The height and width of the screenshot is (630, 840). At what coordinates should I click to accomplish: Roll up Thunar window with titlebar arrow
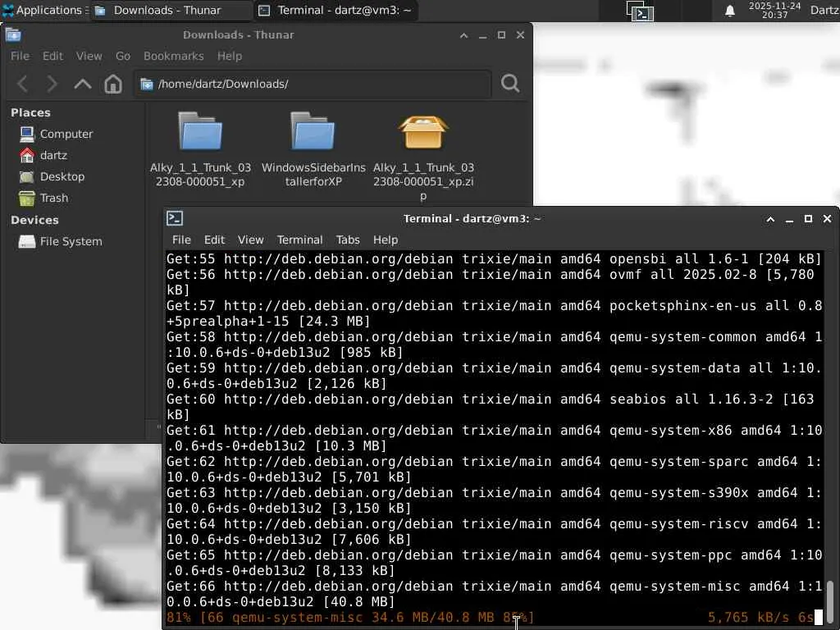(x=464, y=34)
